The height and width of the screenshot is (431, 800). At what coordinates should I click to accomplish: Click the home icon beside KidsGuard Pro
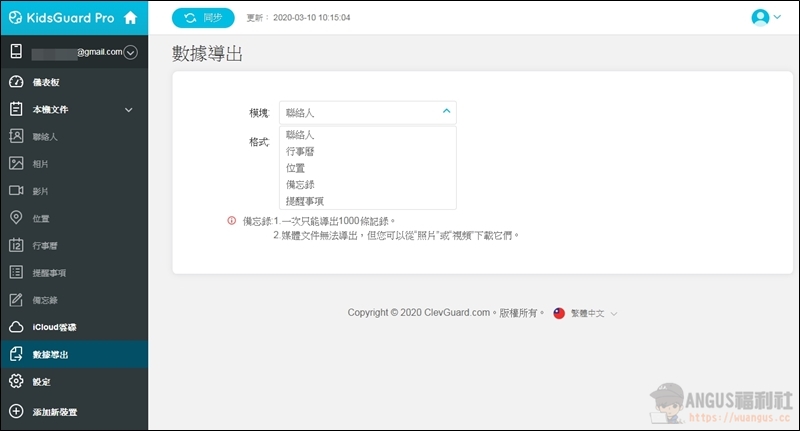click(x=130, y=17)
